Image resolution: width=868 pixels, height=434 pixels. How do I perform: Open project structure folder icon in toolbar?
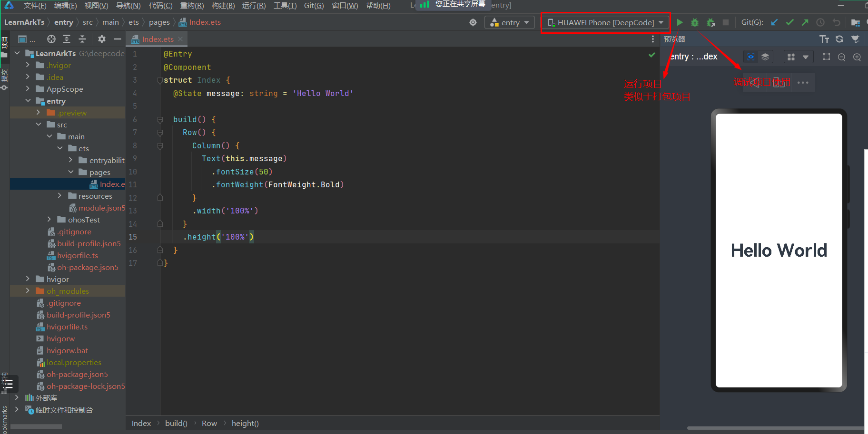tap(855, 22)
